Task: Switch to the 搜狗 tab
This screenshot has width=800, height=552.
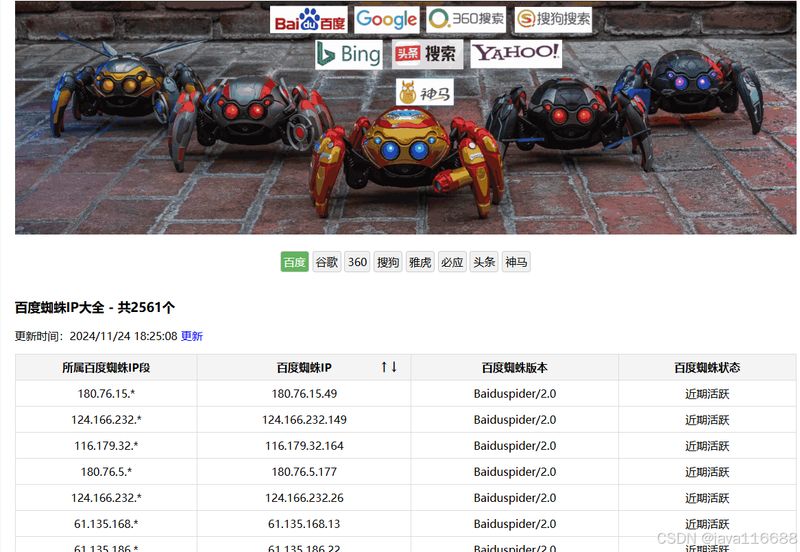Action: [388, 262]
